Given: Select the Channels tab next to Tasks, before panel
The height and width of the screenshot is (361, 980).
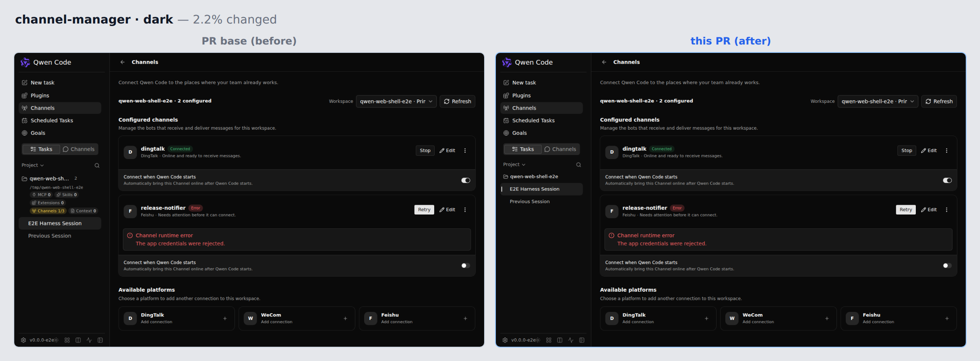Looking at the screenshot, I should click(78, 149).
